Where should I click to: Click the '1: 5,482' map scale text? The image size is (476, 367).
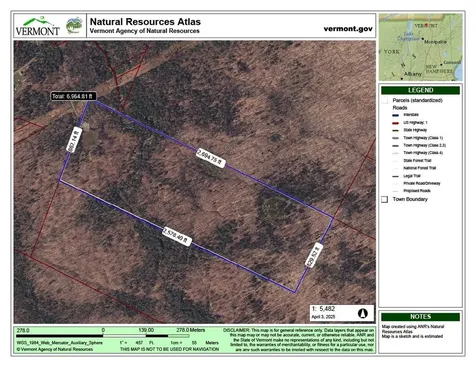(323, 309)
